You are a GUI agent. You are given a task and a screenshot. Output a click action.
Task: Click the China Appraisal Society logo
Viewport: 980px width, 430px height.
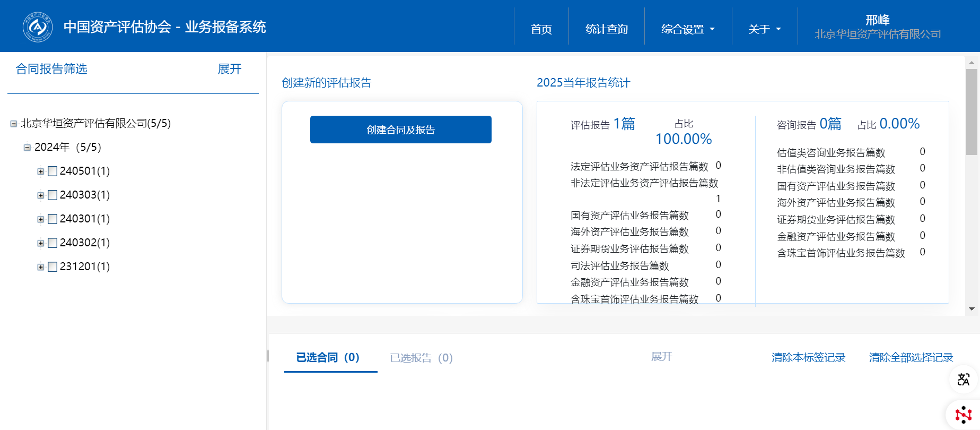(37, 27)
